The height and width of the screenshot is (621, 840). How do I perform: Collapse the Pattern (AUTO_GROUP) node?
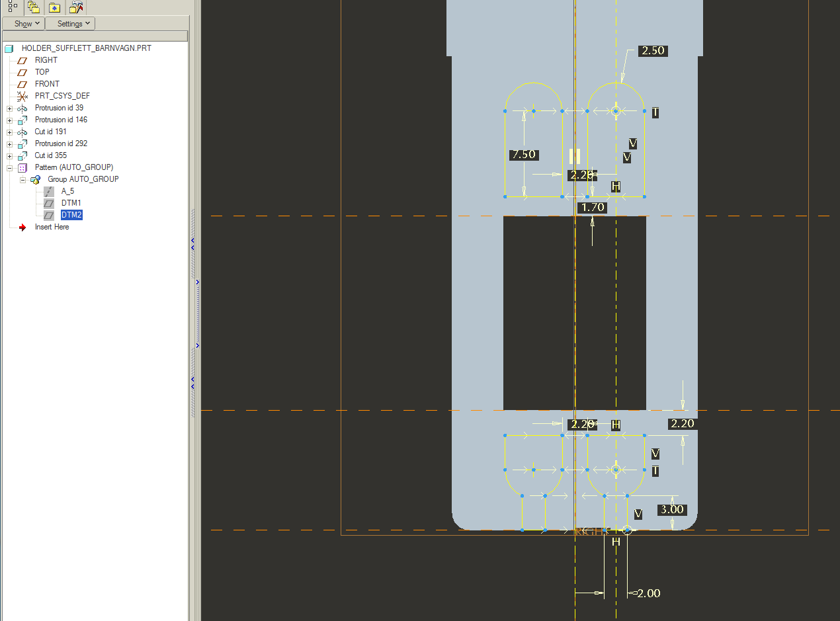[x=9, y=167]
